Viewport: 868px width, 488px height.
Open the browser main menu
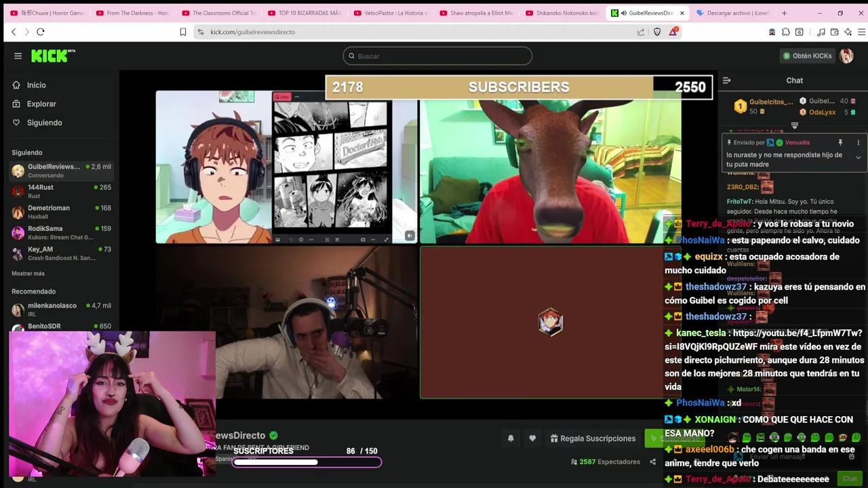pos(862,32)
